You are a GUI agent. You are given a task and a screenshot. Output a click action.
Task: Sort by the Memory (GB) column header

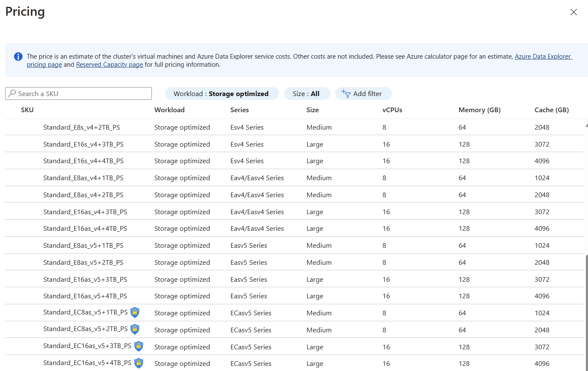[x=480, y=110]
